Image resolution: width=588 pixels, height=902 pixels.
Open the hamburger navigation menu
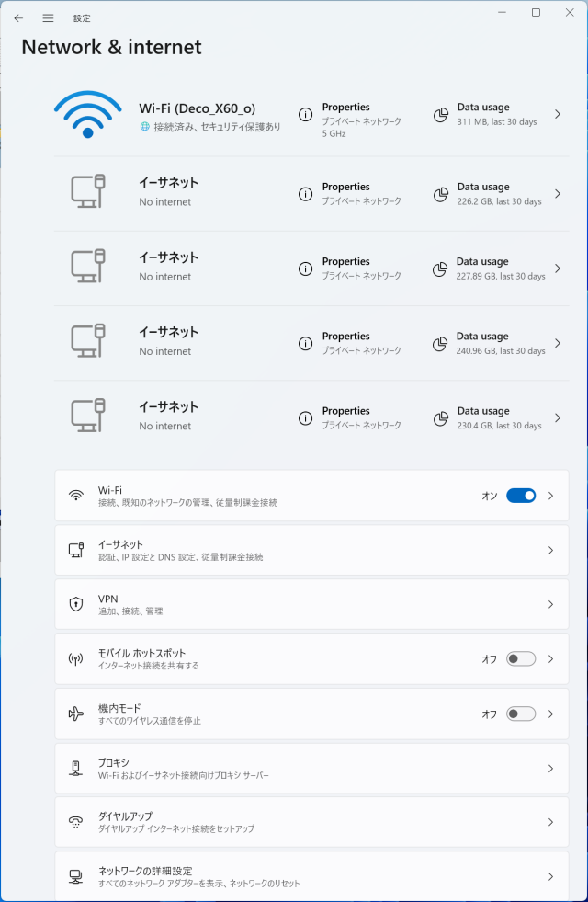[49, 18]
